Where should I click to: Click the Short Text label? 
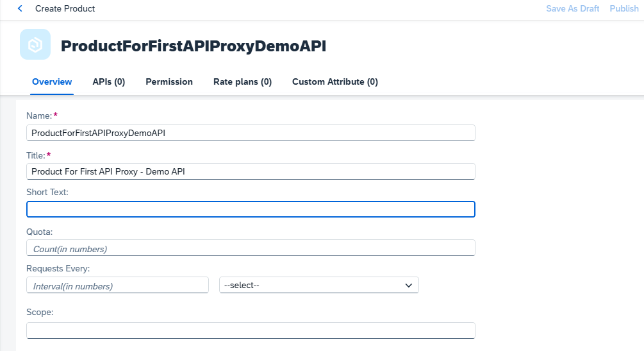[x=47, y=192]
